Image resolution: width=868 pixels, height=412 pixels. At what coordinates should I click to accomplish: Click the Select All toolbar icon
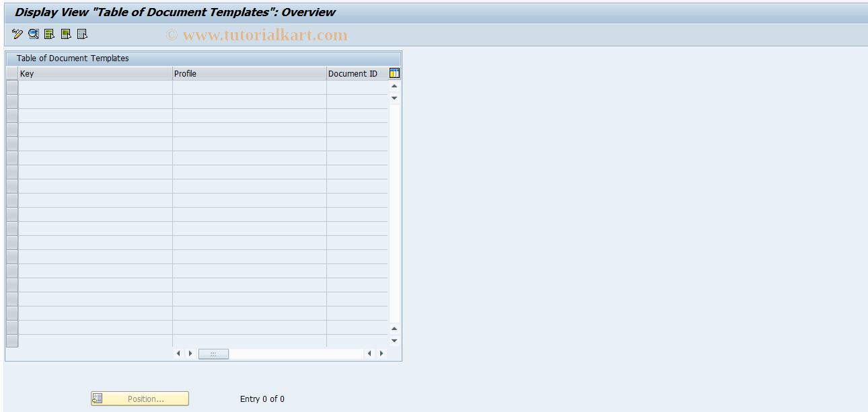pos(50,34)
